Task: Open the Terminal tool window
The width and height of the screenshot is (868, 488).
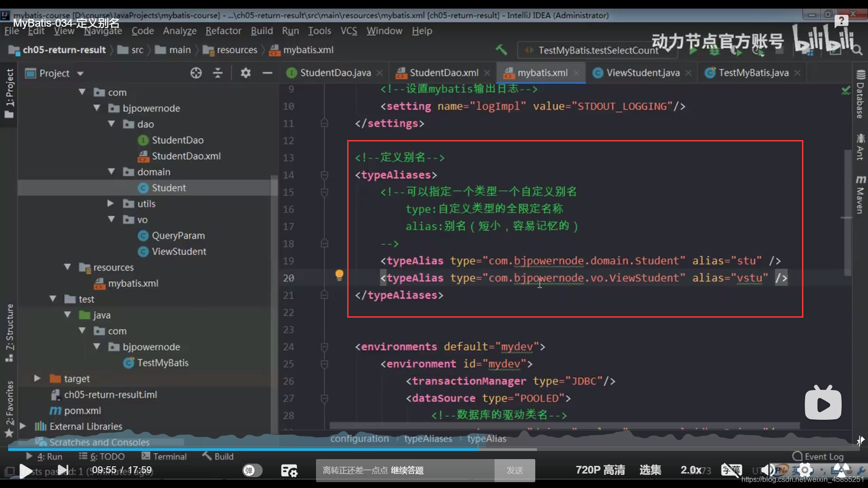Action: [x=164, y=456]
